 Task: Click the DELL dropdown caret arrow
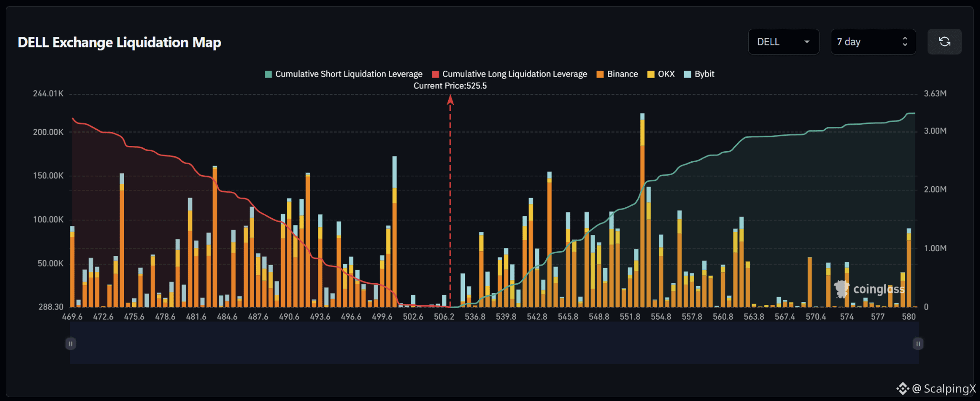[807, 42]
